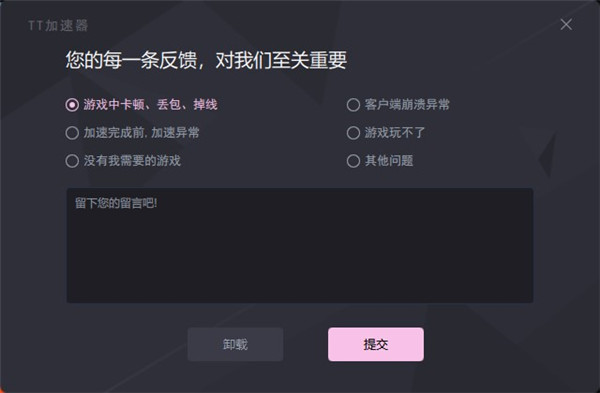Image resolution: width=600 pixels, height=393 pixels.
Task: Click the 客户端崩溃异常 label text
Action: [x=407, y=104]
